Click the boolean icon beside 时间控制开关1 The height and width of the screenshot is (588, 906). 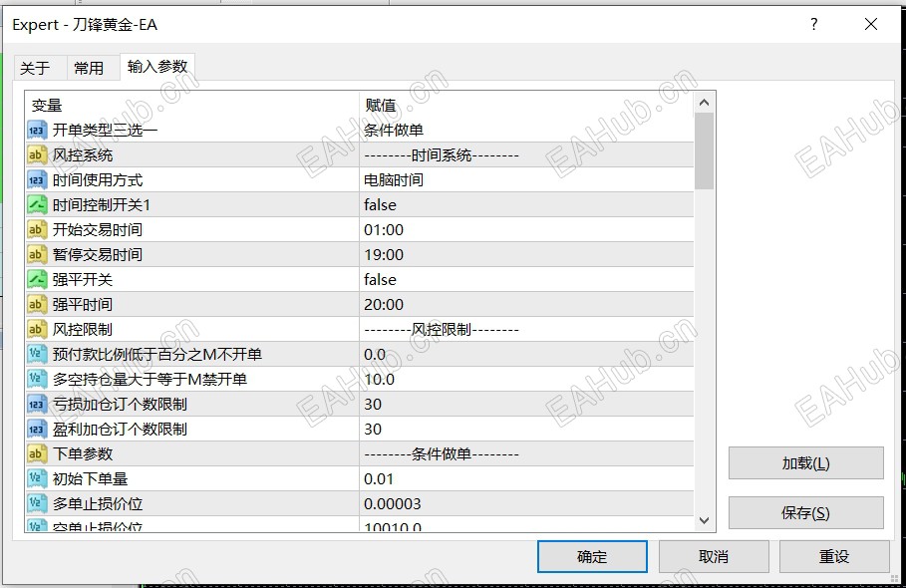click(x=37, y=205)
